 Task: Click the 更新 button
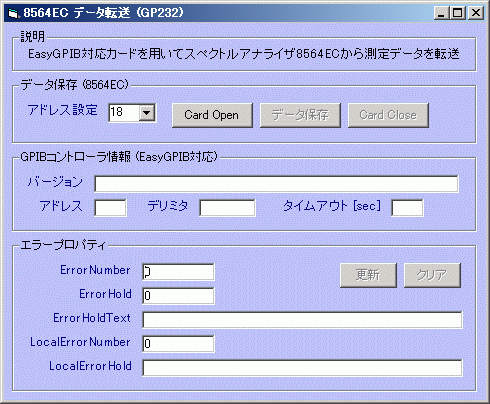(368, 275)
